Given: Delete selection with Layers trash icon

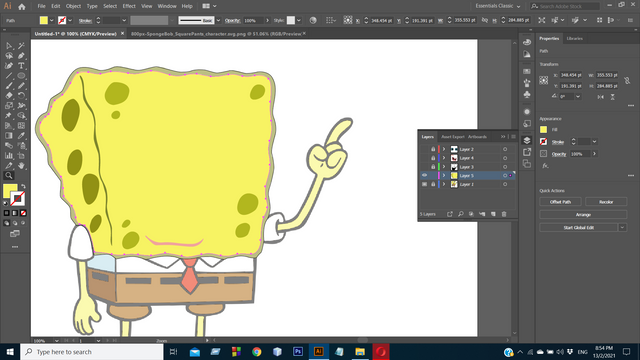Looking at the screenshot, I should click(504, 214).
